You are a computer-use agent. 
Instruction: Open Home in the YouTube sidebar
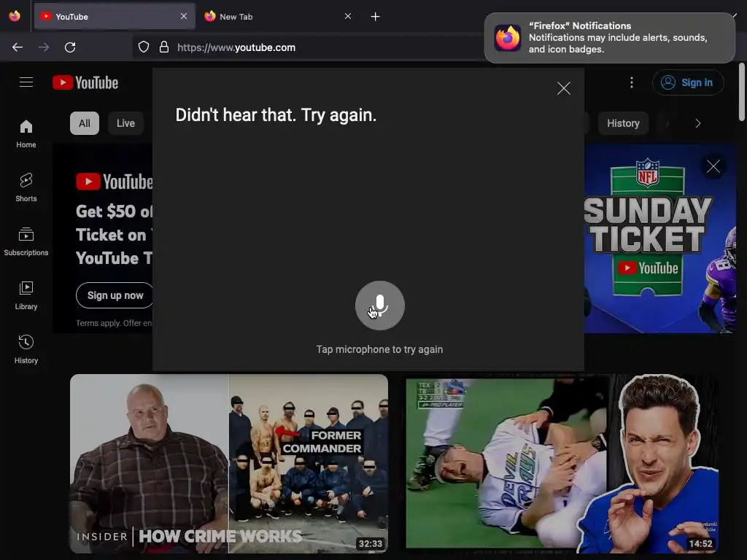[26, 134]
